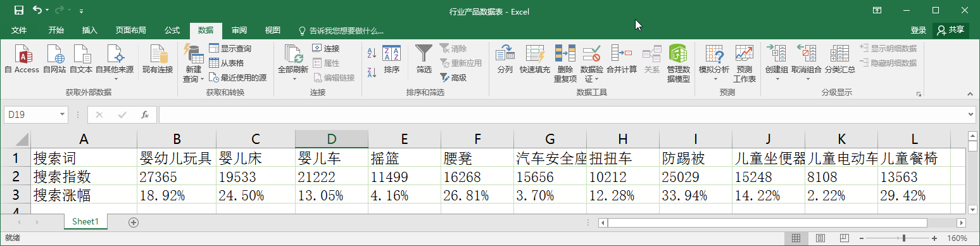Click the Undo arrow icon
The width and height of the screenshot is (980, 246).
[x=37, y=11]
